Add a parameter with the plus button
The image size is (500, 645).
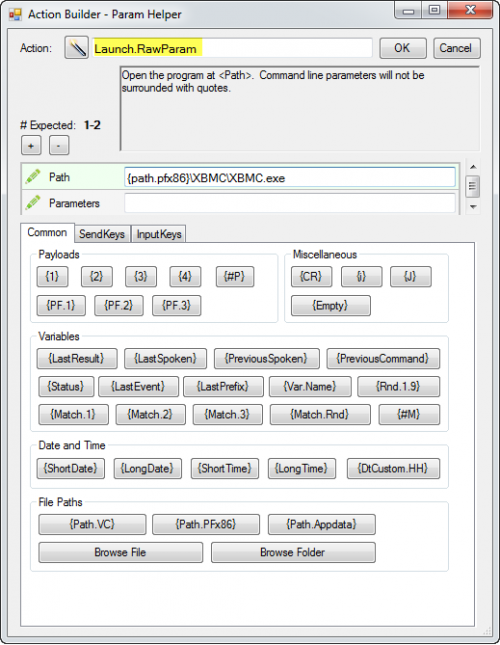click(x=31, y=146)
